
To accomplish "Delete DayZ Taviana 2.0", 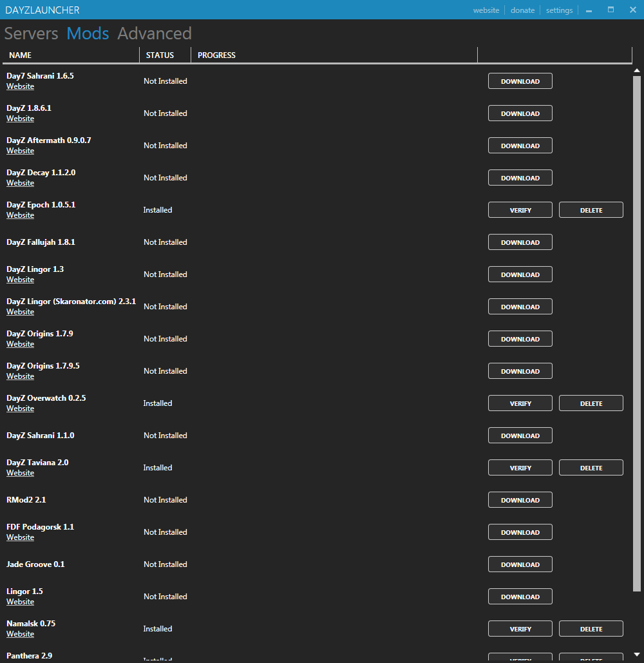I will [591, 468].
